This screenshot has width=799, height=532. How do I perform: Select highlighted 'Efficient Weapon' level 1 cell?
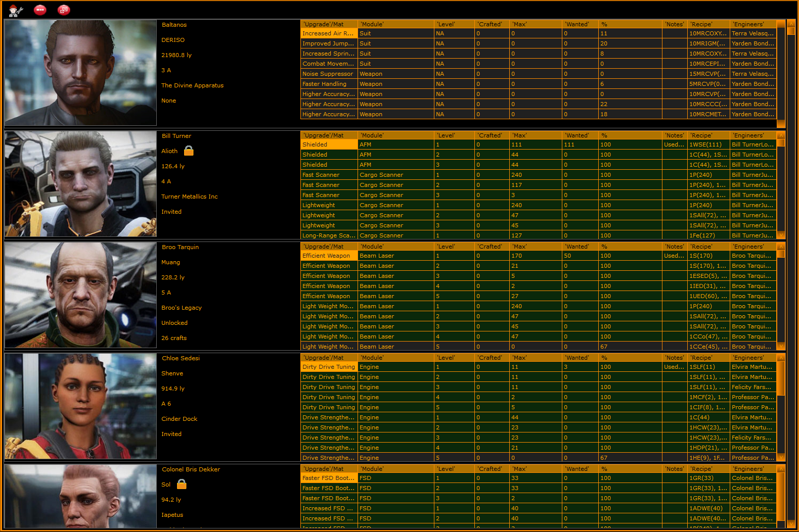pyautogui.click(x=329, y=256)
